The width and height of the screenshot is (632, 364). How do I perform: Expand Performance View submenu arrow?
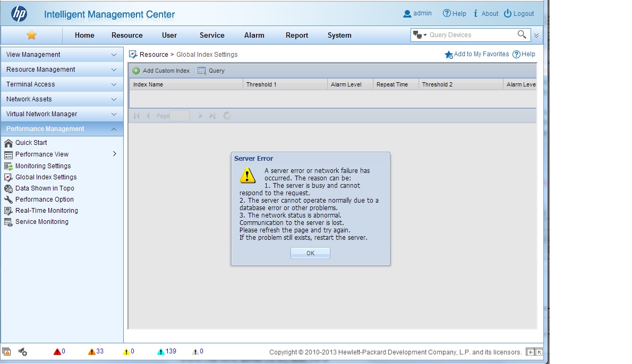[115, 154]
